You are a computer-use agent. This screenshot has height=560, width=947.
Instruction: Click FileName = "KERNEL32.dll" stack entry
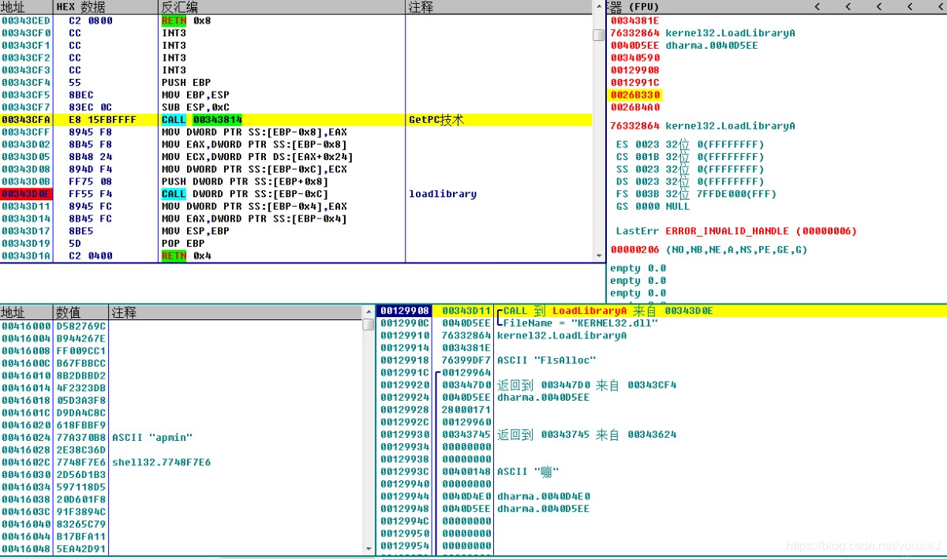click(581, 323)
